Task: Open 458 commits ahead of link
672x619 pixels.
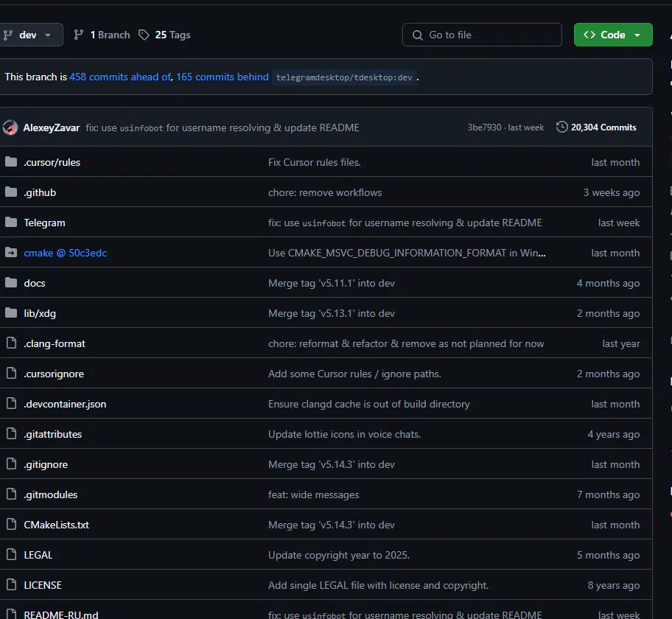Action: pyautogui.click(x=120, y=77)
